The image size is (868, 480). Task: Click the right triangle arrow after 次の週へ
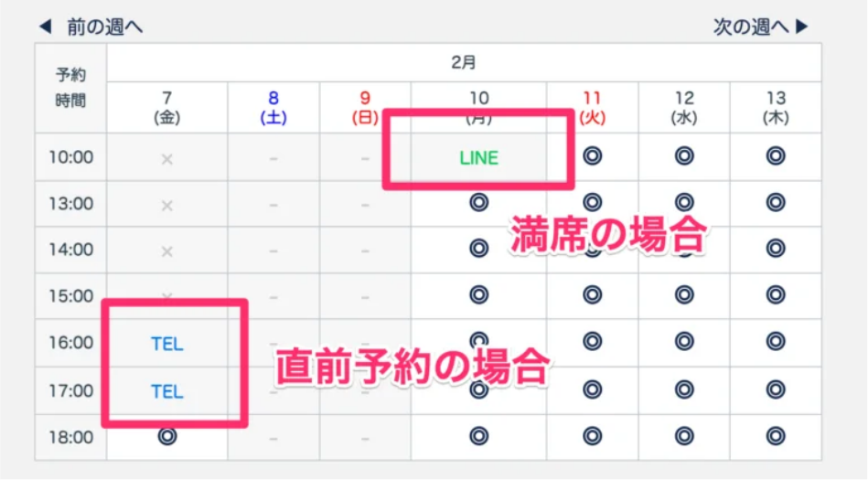click(x=802, y=26)
